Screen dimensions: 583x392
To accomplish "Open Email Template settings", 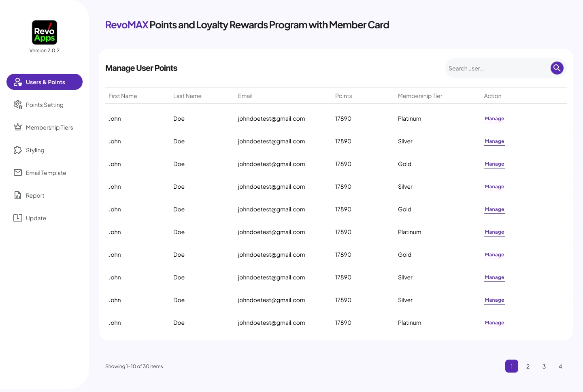I will tap(45, 173).
